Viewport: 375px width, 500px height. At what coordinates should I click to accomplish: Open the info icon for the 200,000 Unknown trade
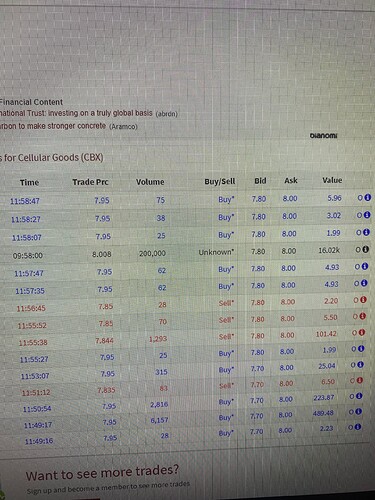(366, 249)
